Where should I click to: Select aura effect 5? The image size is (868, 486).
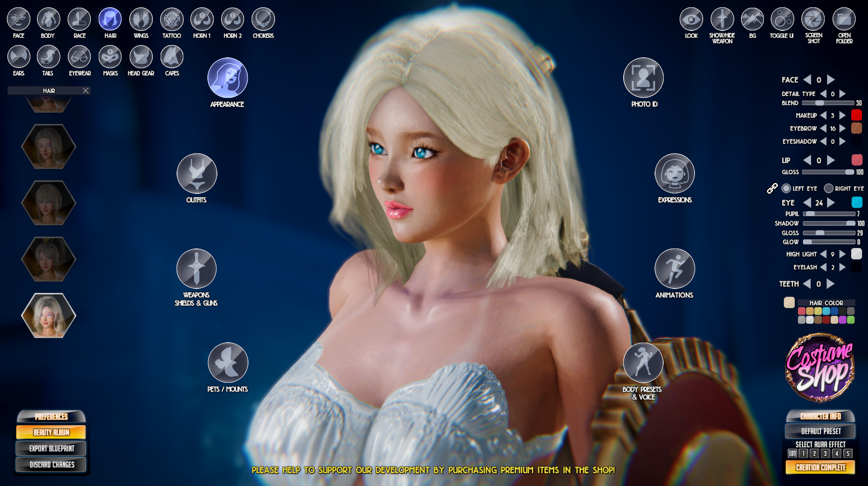point(848,453)
